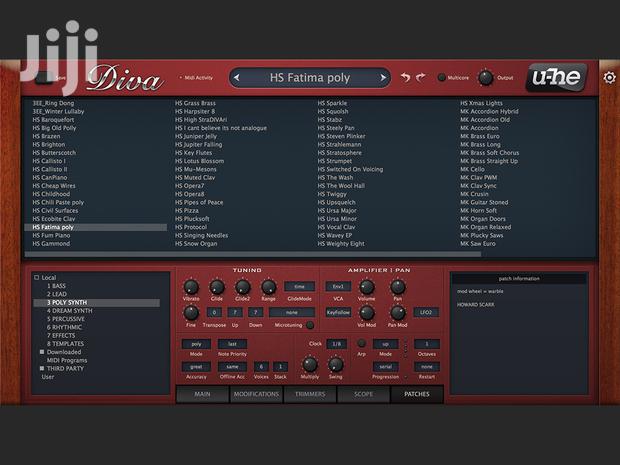Switch to the PATCHES tab
Screen dimensions: 620x465
click(417, 394)
